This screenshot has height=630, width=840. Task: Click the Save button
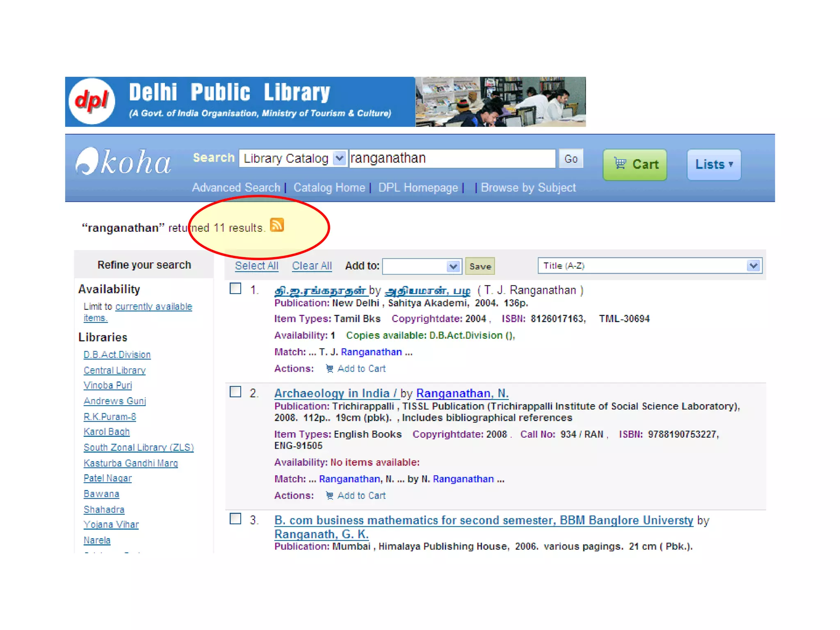(480, 266)
